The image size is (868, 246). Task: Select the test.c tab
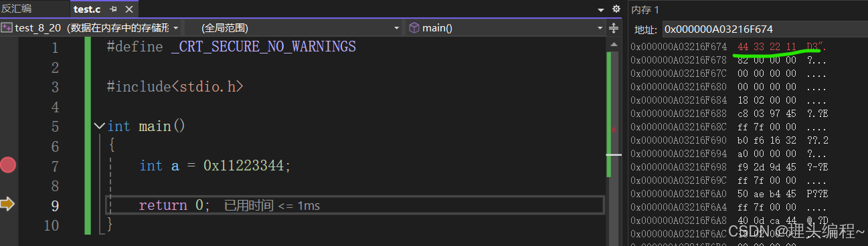point(87,9)
